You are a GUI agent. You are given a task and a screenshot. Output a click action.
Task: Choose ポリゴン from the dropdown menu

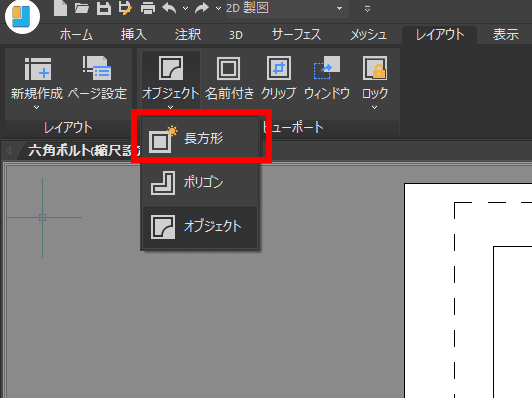pos(200,183)
